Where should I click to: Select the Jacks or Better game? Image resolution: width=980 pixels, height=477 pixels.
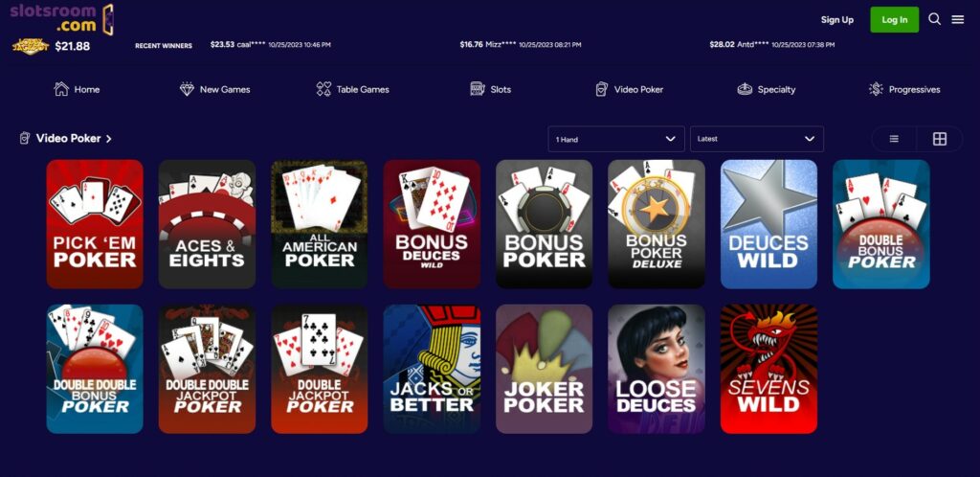click(x=432, y=369)
